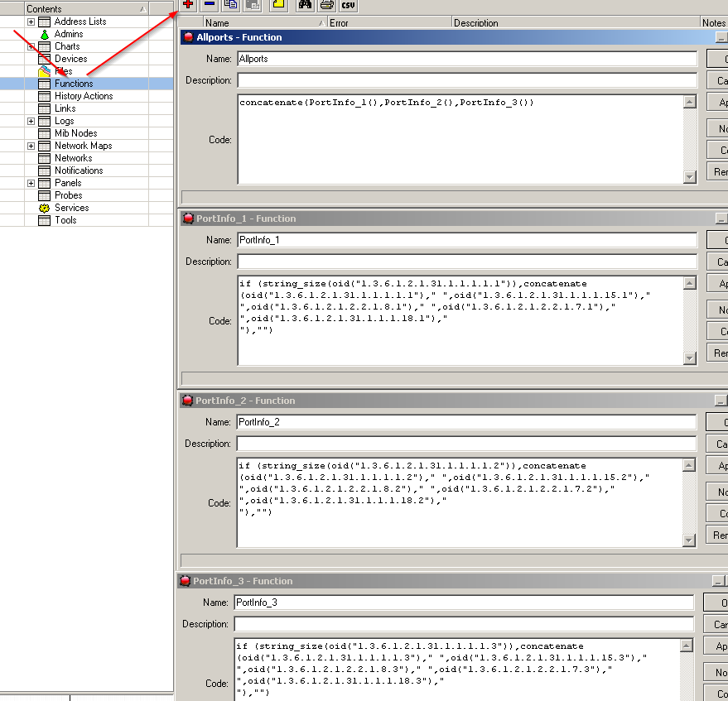Image resolution: width=728 pixels, height=701 pixels.
Task: Click the Allports Description field
Action: pos(467,80)
